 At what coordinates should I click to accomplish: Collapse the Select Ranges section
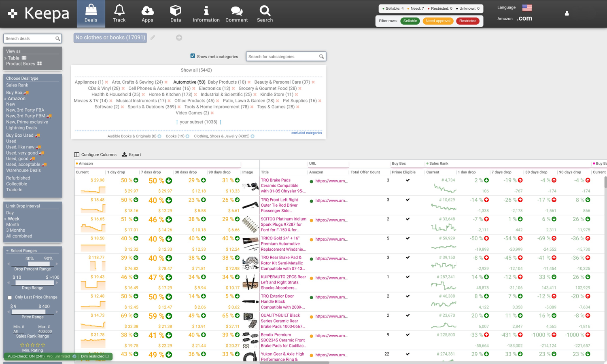pos(7,251)
